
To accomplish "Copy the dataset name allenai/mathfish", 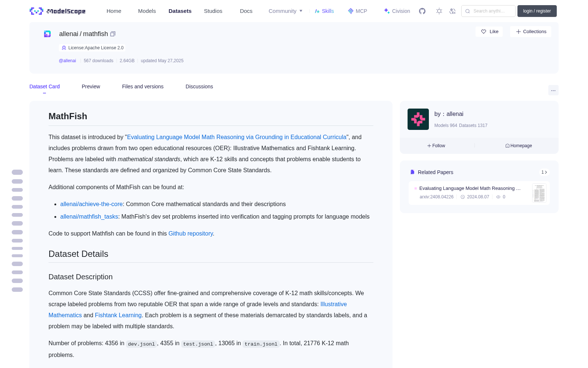I will point(113,34).
